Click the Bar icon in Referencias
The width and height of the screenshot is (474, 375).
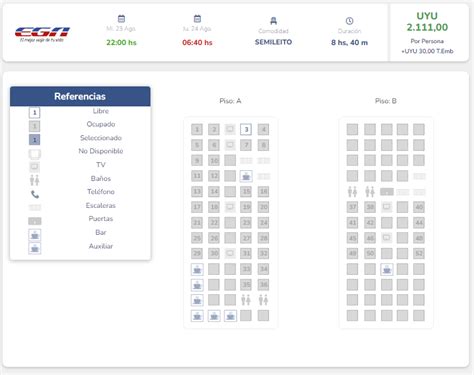point(35,235)
